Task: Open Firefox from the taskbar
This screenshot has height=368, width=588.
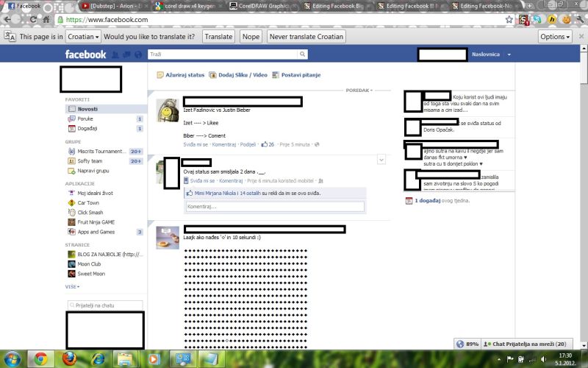Action: pyautogui.click(x=69, y=359)
